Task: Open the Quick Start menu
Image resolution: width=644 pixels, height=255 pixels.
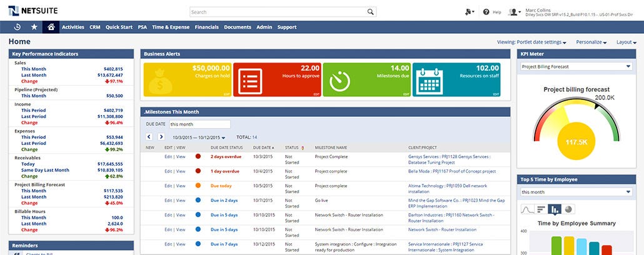Action: (119, 27)
